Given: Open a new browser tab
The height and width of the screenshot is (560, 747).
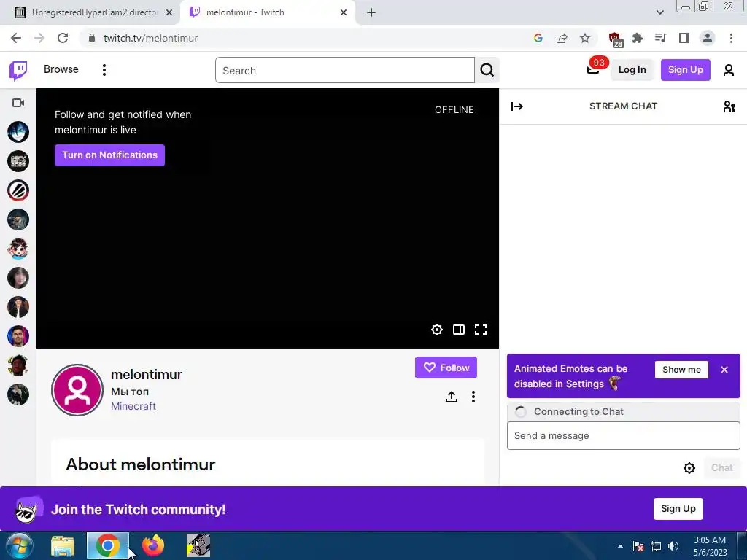Looking at the screenshot, I should point(371,13).
